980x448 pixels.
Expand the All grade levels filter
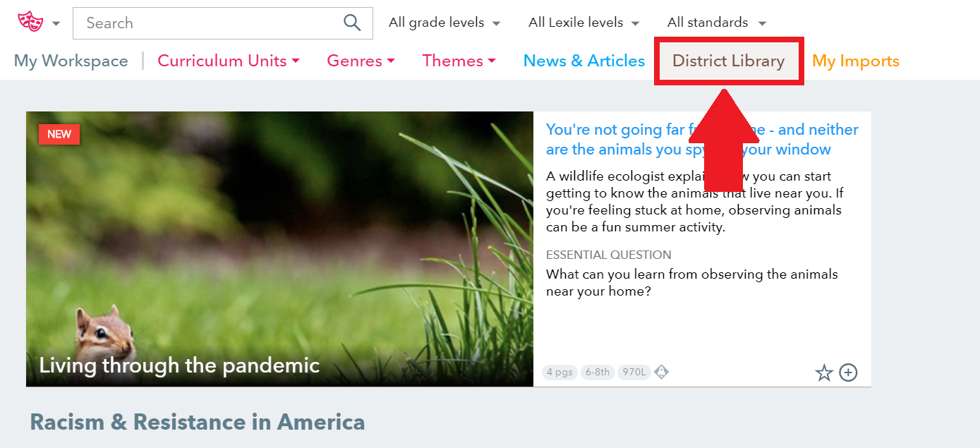(444, 23)
